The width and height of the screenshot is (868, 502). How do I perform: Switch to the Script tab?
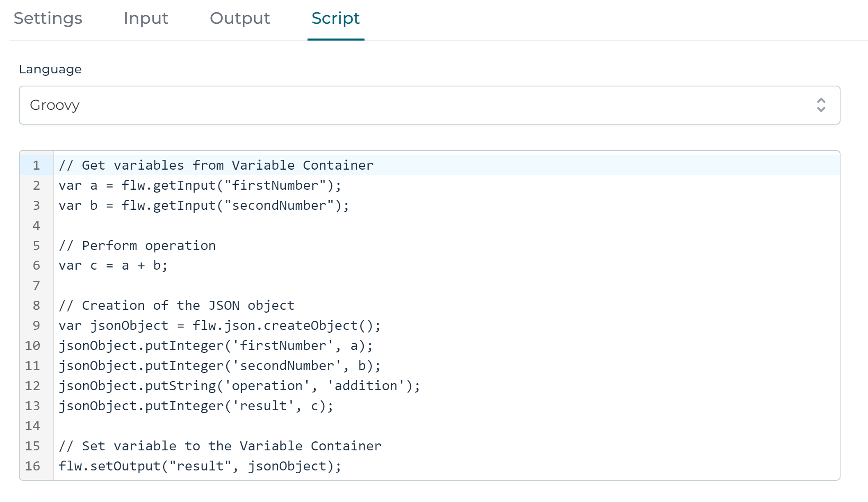pyautogui.click(x=335, y=18)
